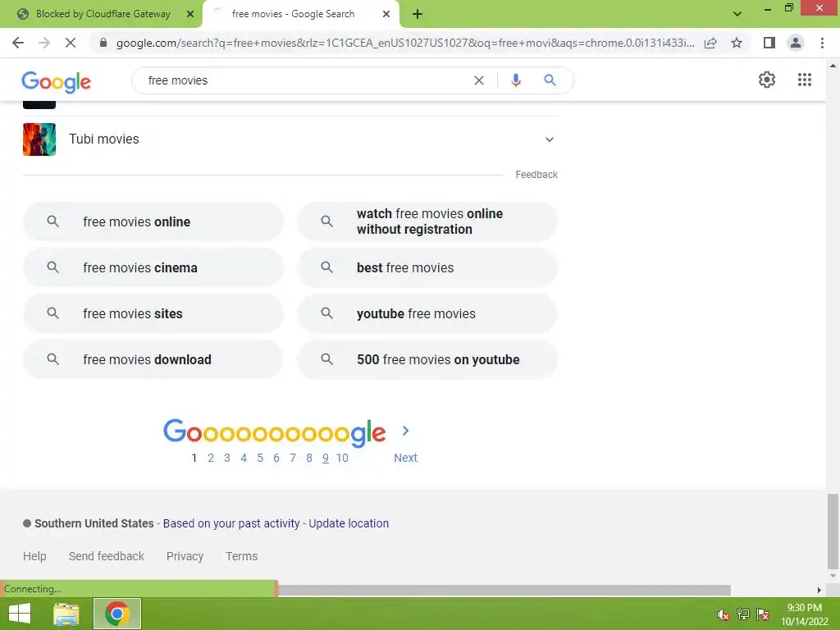
Task: Open File Explorer from the taskbar
Action: 66,614
